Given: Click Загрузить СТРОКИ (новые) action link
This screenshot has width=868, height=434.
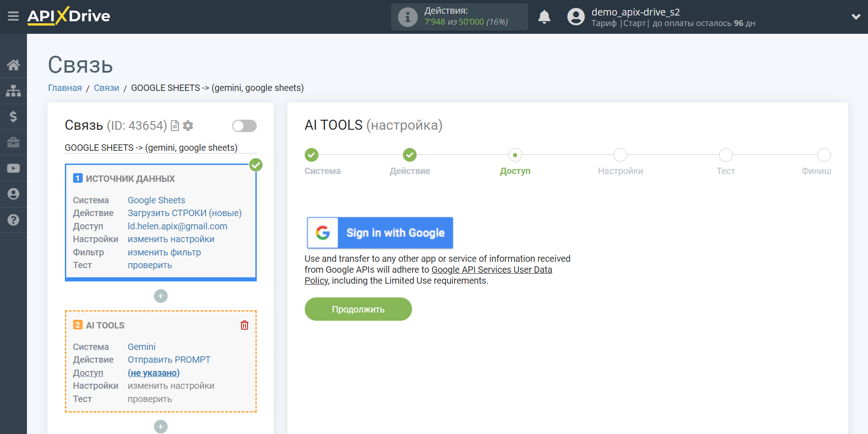Looking at the screenshot, I should (x=185, y=213).
